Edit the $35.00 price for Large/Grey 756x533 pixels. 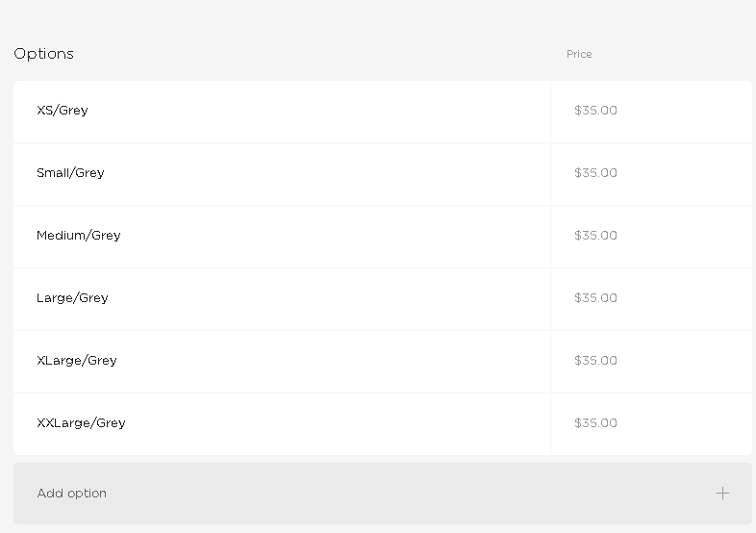651,299
